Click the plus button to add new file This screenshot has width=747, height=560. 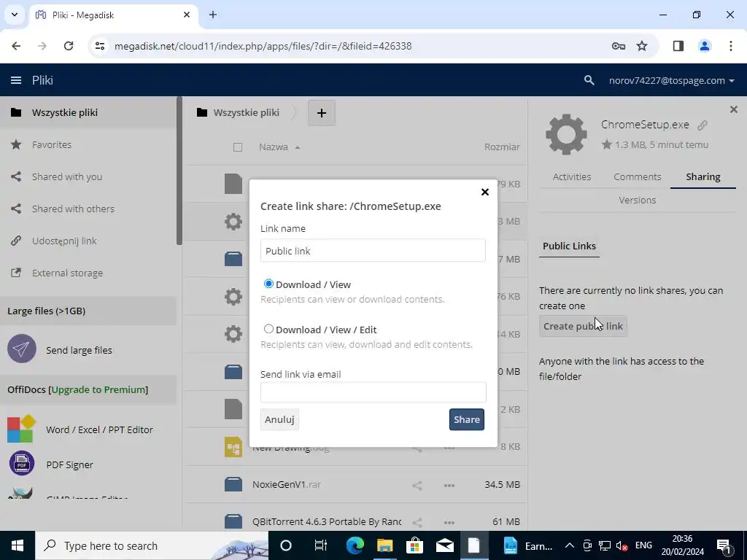tap(322, 113)
